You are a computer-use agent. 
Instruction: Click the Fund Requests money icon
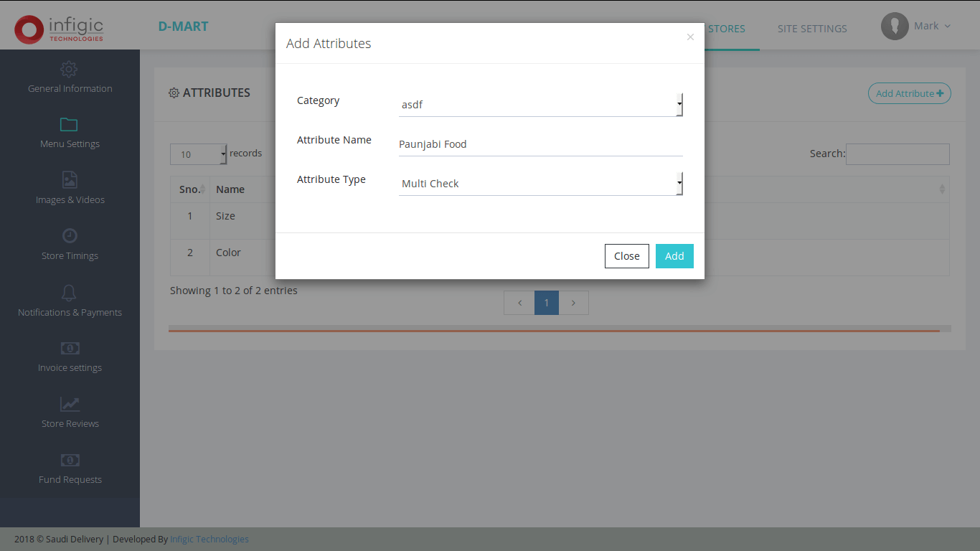point(70,460)
